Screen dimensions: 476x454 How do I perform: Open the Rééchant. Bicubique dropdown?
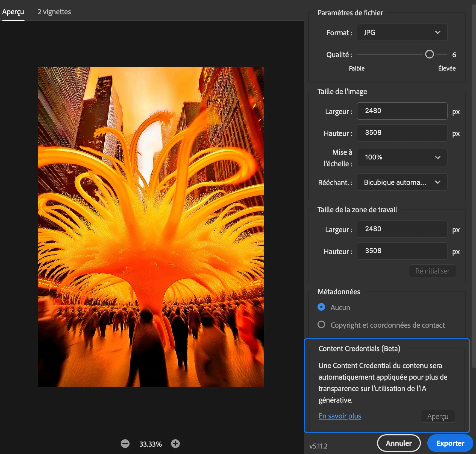tap(402, 182)
